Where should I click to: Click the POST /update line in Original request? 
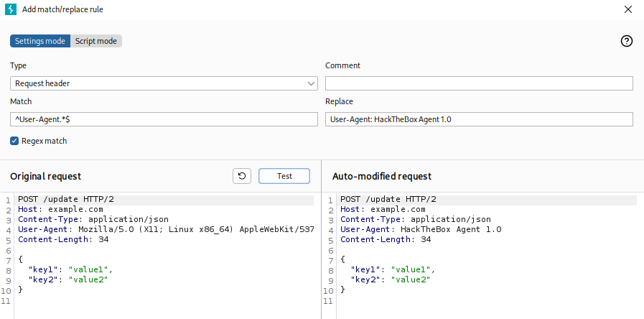point(66,199)
